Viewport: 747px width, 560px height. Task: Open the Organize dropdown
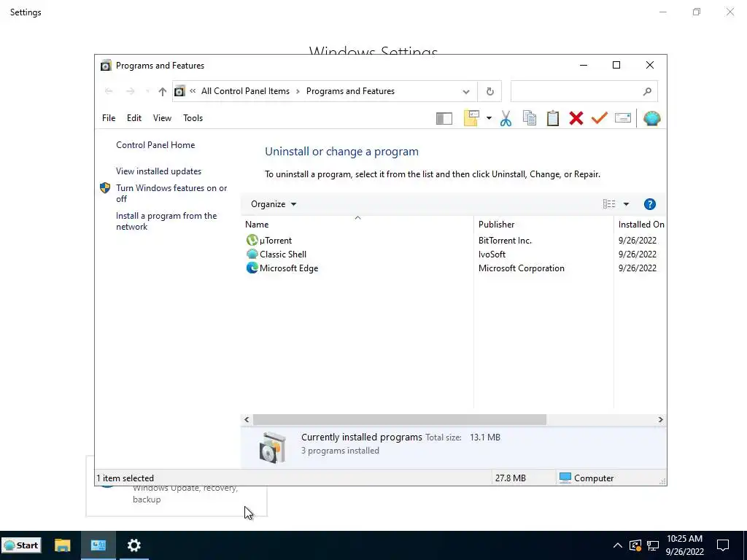pyautogui.click(x=274, y=204)
